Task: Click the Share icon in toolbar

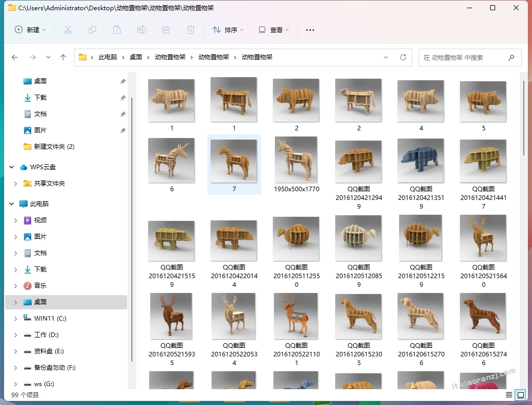Action: pyautogui.click(x=166, y=30)
